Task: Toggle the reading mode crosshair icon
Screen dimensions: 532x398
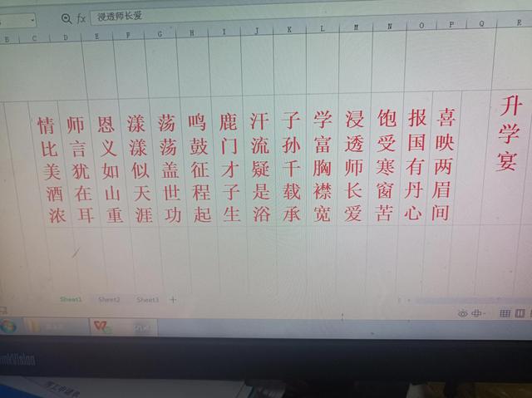Action: [477, 313]
